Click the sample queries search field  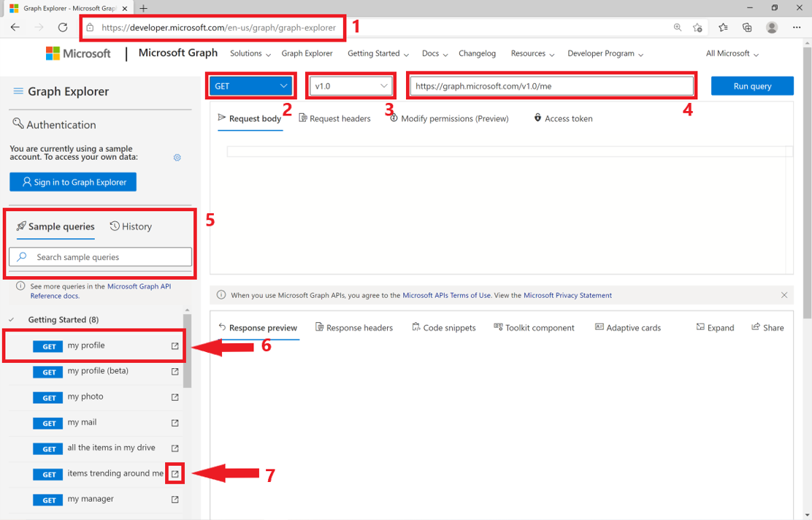click(100, 257)
